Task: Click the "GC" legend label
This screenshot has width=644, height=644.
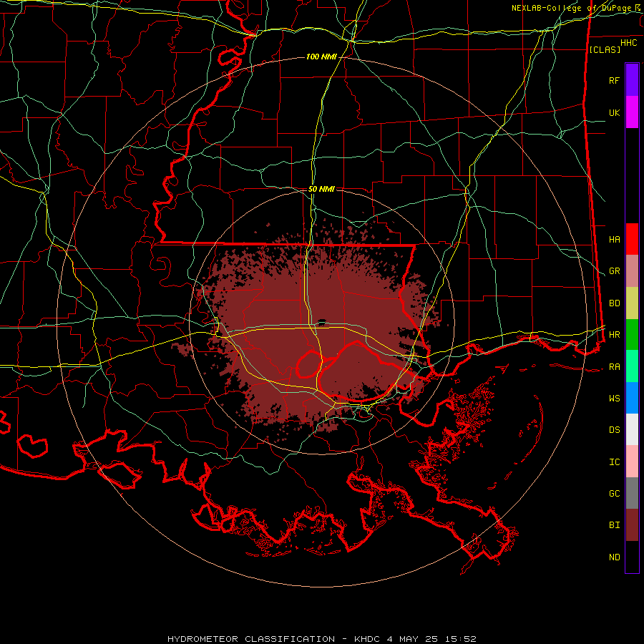Action: point(614,494)
